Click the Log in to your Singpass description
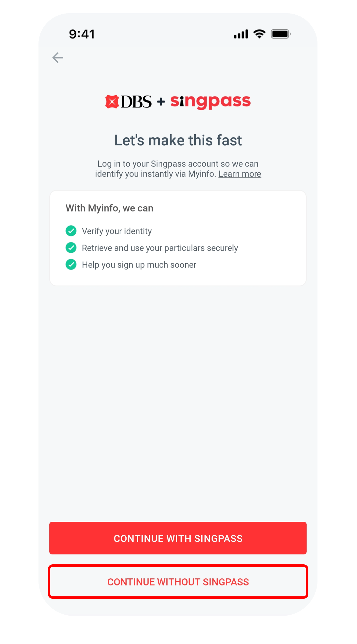 pyautogui.click(x=178, y=169)
